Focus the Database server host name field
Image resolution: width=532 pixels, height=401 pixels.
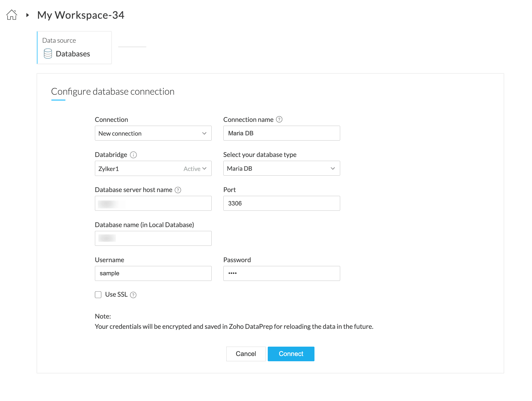153,203
